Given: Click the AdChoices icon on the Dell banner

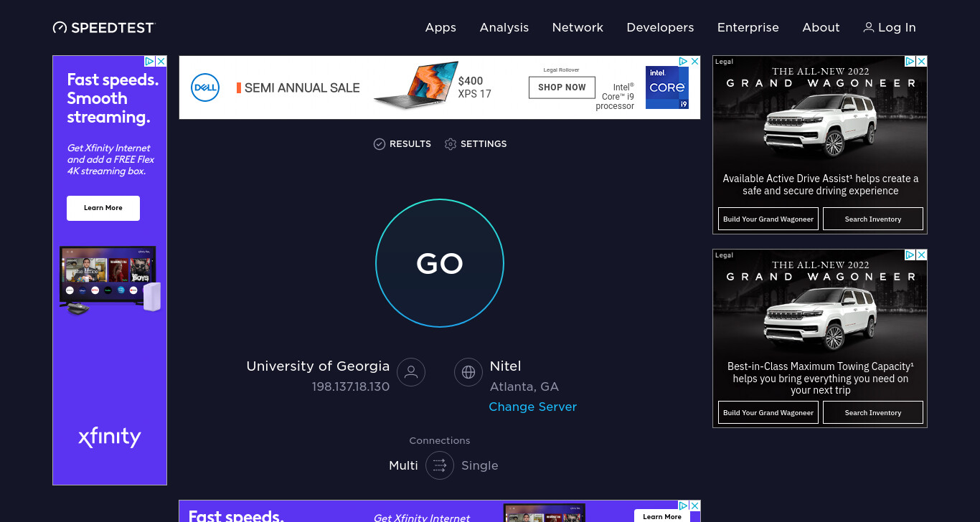Looking at the screenshot, I should [683, 62].
